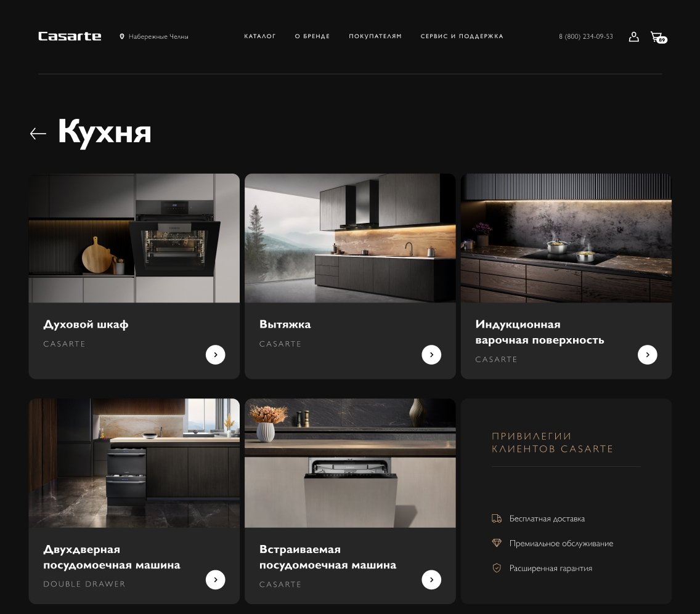Open the user account icon
This screenshot has width=700, height=614.
[633, 36]
